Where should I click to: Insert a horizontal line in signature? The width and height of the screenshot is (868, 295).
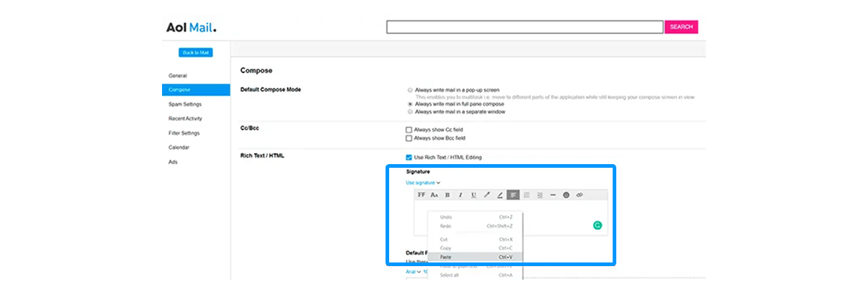click(553, 195)
